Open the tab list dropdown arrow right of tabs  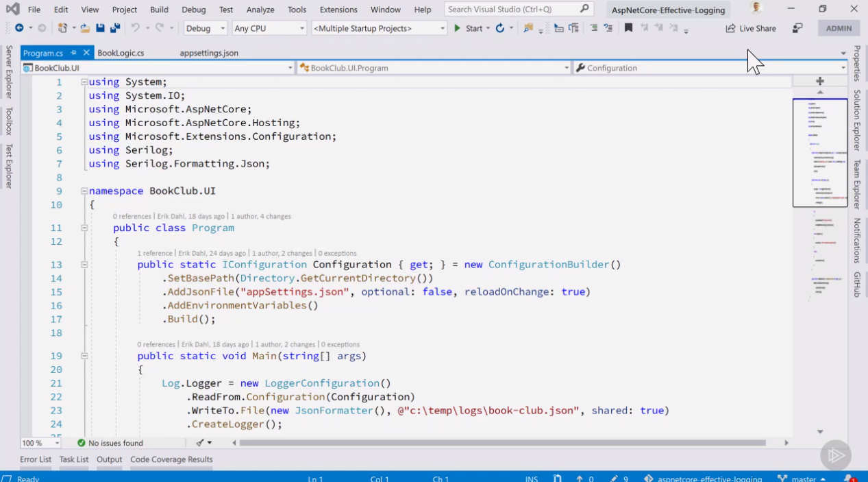pyautogui.click(x=843, y=53)
